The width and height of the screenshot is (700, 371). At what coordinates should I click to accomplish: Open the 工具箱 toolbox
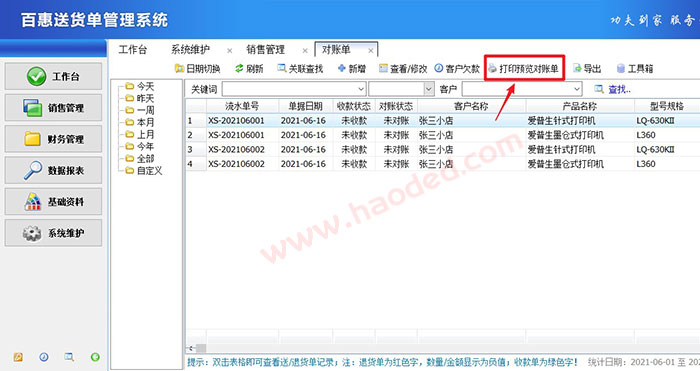(x=634, y=68)
